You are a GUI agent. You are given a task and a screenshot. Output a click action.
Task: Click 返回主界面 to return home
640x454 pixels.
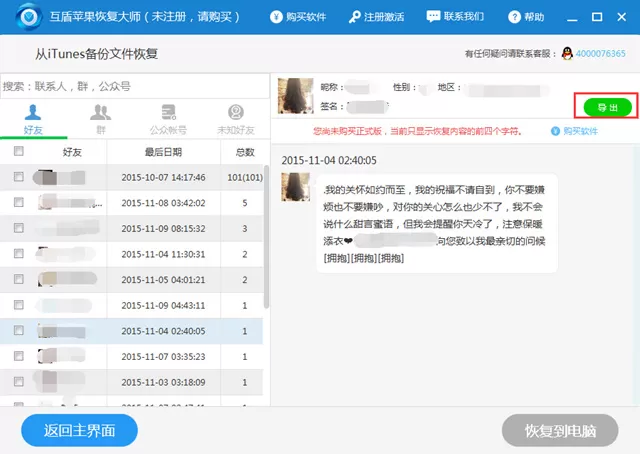[79, 430]
